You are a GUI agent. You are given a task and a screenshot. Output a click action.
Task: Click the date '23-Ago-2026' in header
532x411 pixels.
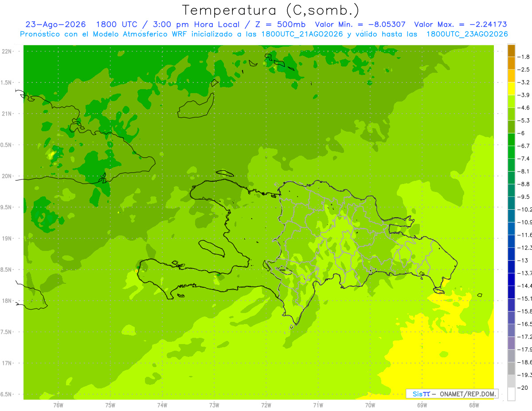55,24
